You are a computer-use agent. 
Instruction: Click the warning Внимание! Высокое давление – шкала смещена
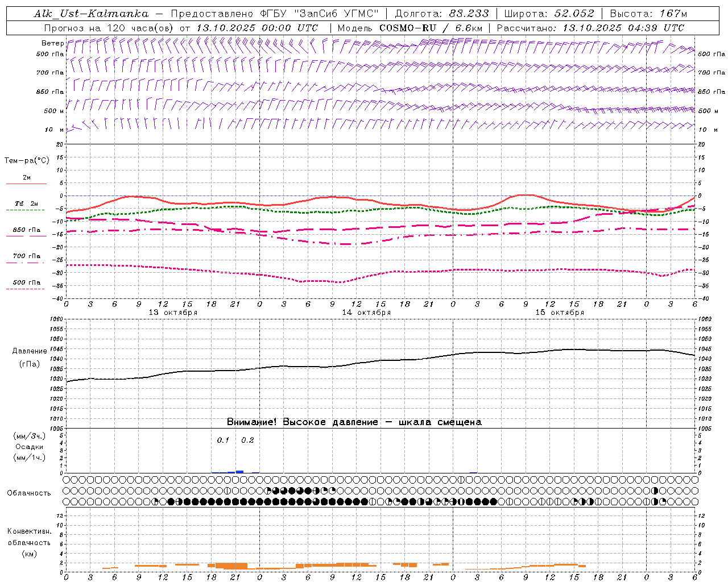pyautogui.click(x=354, y=422)
